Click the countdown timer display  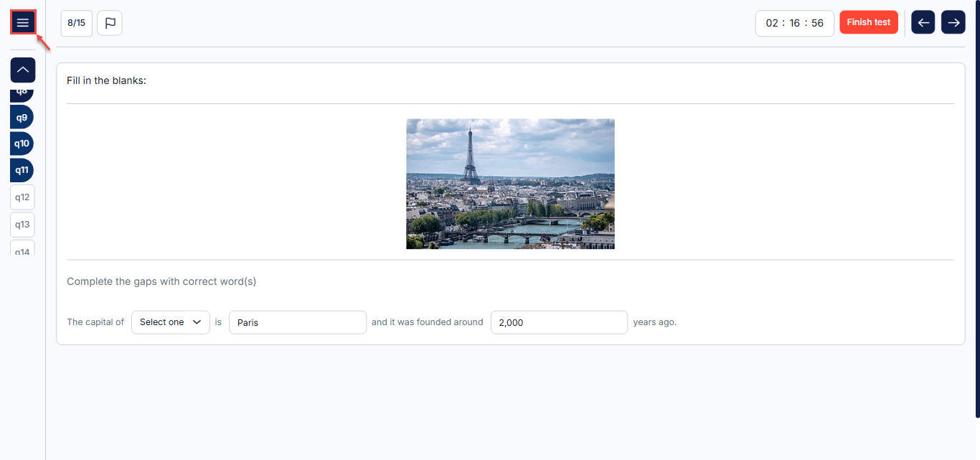[x=794, y=23]
